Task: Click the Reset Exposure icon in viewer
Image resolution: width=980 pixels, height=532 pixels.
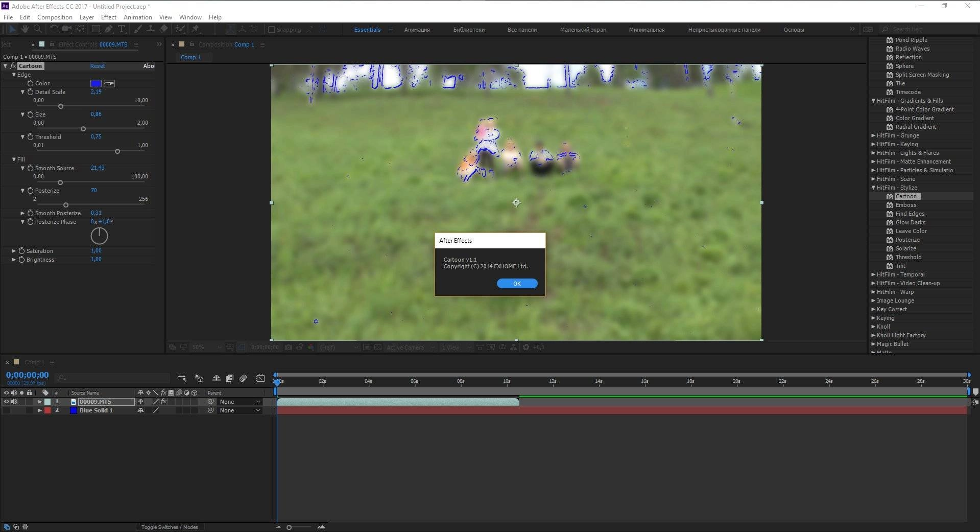Action: pos(526,348)
